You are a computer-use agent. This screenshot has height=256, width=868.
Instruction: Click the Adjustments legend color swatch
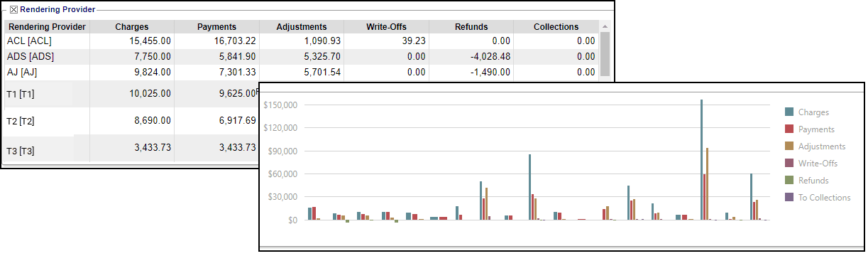point(789,146)
